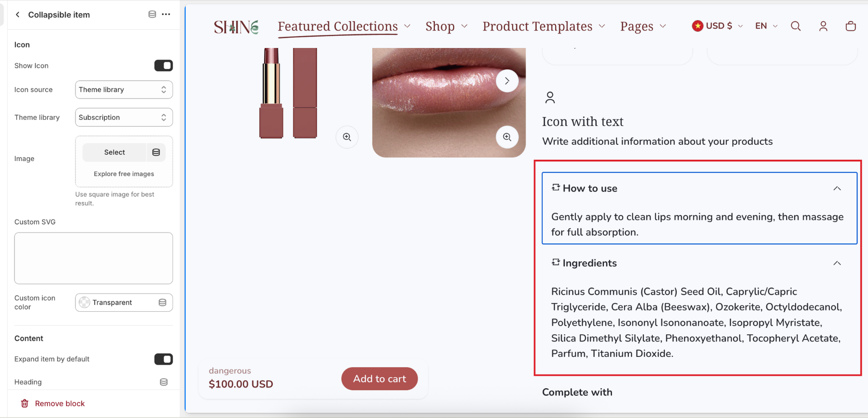Toggle Expand item by default switch
Screen dimensions: 868x418
163,359
